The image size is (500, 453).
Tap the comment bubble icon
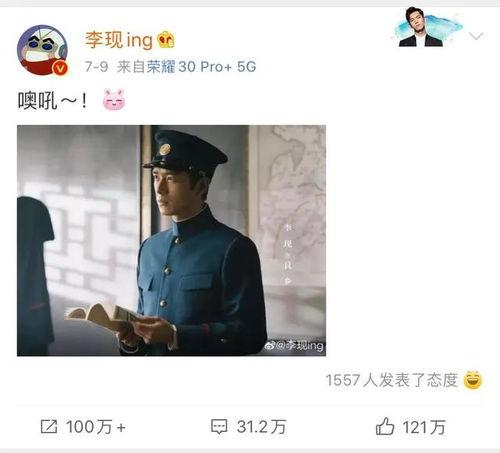pos(219,427)
